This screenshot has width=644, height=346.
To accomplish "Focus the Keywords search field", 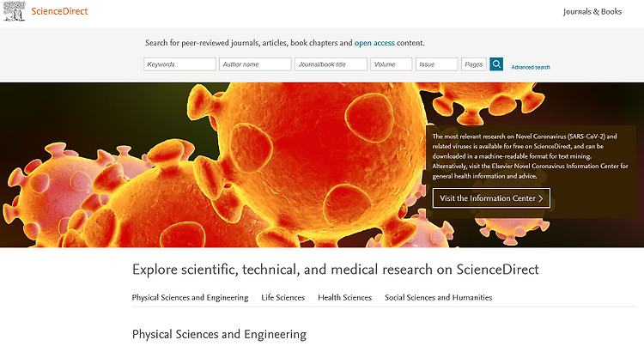I will [x=180, y=64].
